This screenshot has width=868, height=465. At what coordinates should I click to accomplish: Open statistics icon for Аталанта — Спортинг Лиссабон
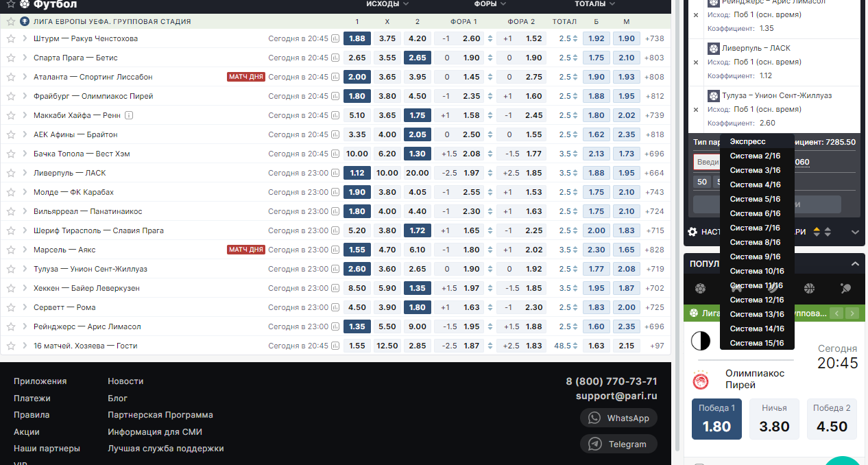tap(335, 77)
